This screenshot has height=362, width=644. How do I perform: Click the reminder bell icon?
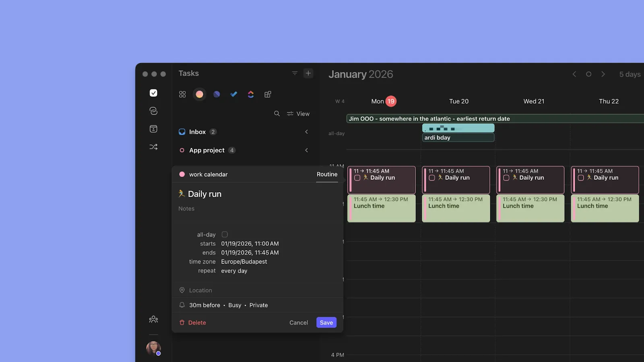tap(182, 305)
